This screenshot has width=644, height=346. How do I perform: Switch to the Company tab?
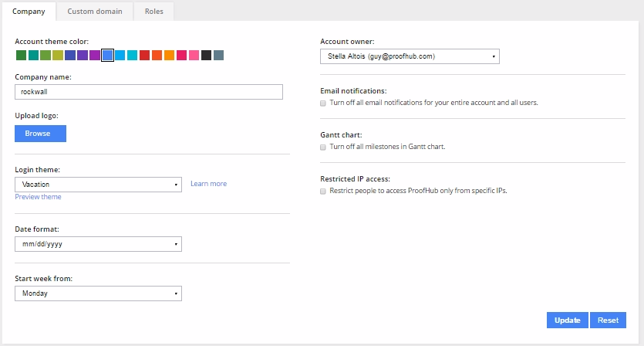click(29, 11)
